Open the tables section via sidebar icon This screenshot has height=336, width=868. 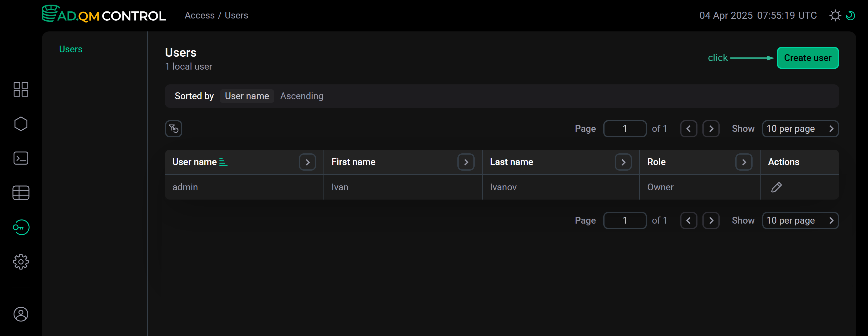click(x=21, y=192)
